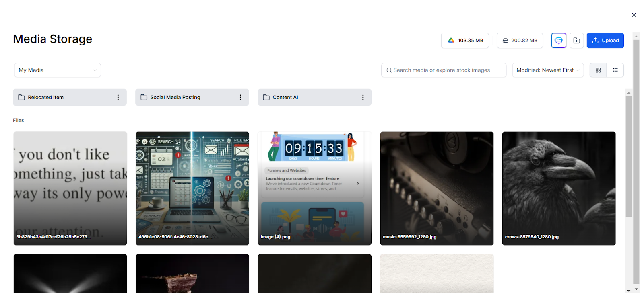Viewport: 644px width, 299px height.
Task: Select the quote text image thumbnail 3b829b43
Action: (x=70, y=188)
